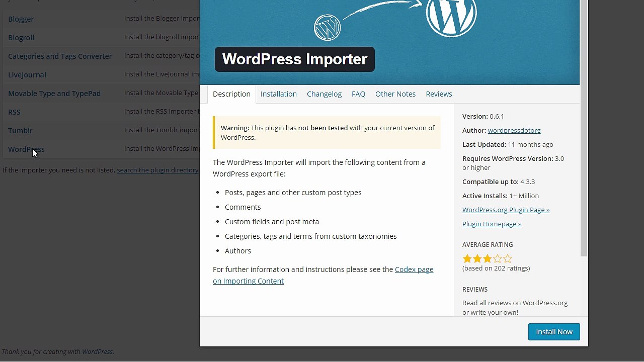Image resolution: width=644 pixels, height=362 pixels.
Task: Click the "Compatible up to: 4.3.3" text
Action: (x=499, y=182)
